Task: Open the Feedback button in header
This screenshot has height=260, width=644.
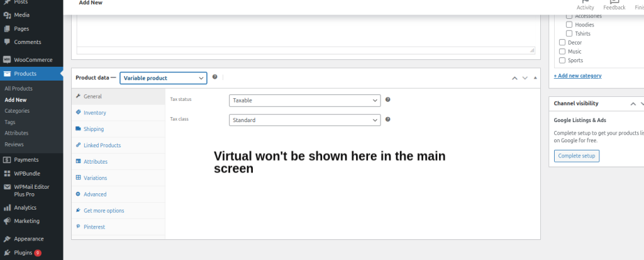Action: 614,5
